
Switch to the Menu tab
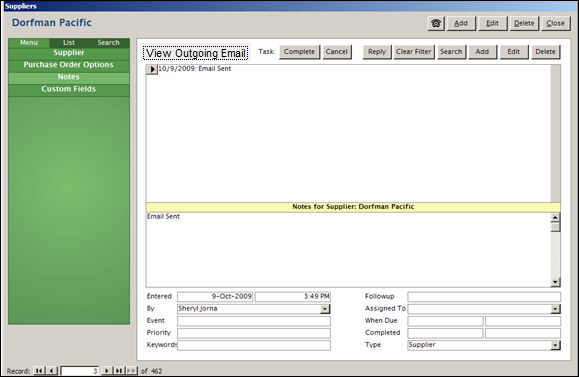click(x=29, y=42)
